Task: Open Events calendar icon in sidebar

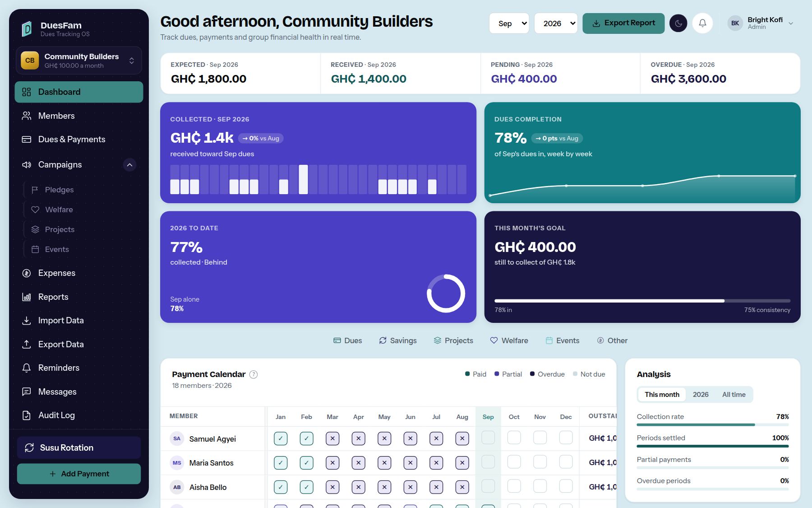Action: [35, 249]
